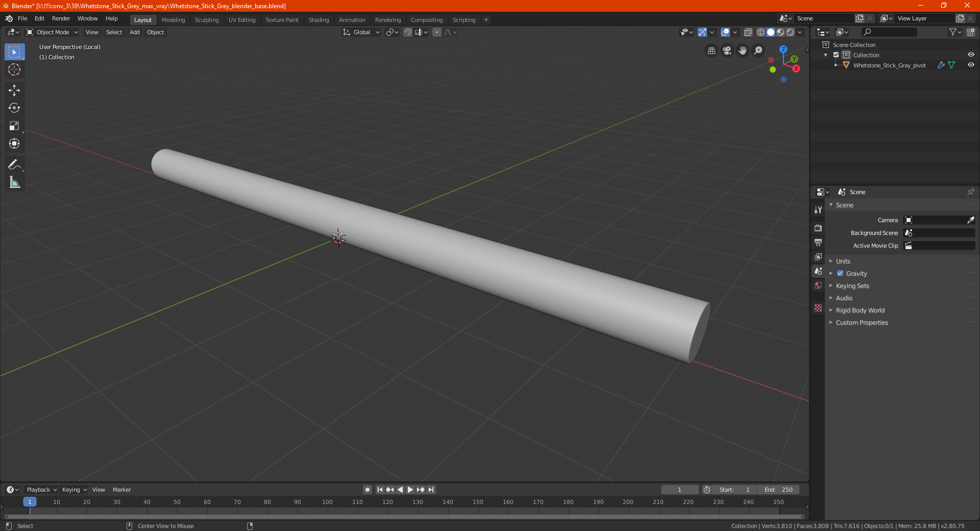This screenshot has height=531, width=980.
Task: Open the Tool properties tab
Action: [818, 209]
